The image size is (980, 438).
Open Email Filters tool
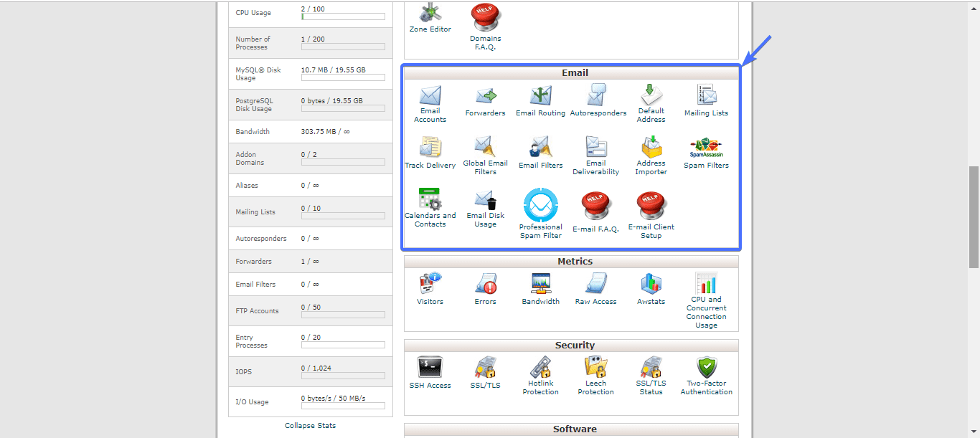540,153
